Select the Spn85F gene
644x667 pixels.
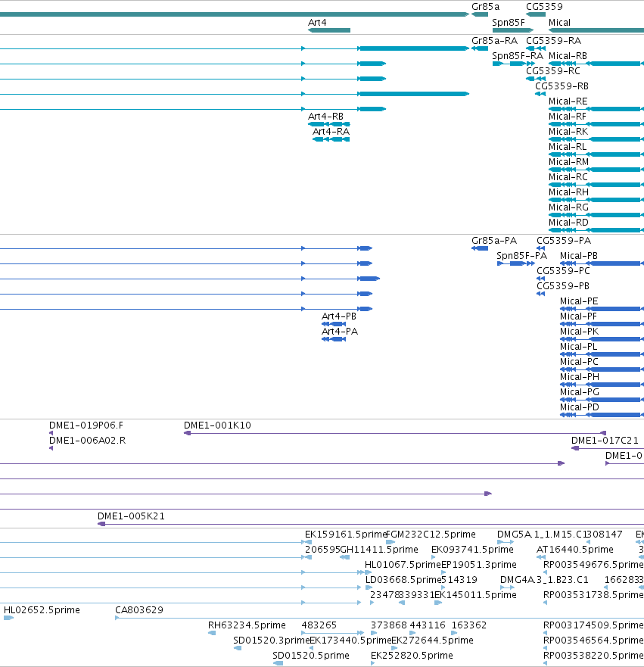click(x=512, y=30)
